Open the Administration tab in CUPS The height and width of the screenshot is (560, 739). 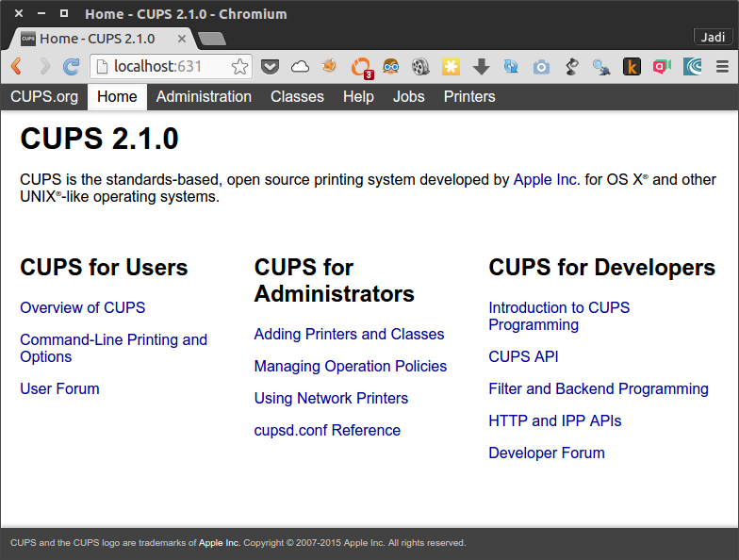click(x=204, y=97)
